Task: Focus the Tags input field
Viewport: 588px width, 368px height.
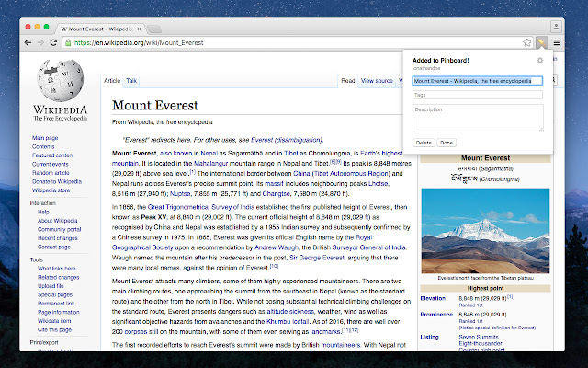Action: [478, 95]
